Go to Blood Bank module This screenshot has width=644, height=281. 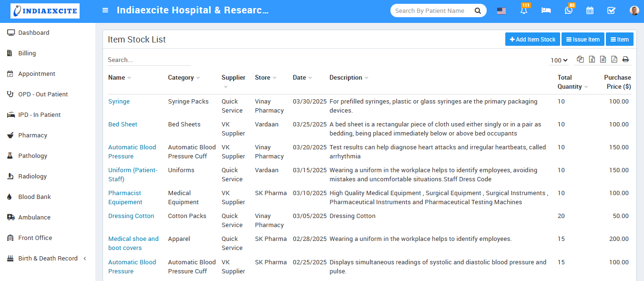34,197
